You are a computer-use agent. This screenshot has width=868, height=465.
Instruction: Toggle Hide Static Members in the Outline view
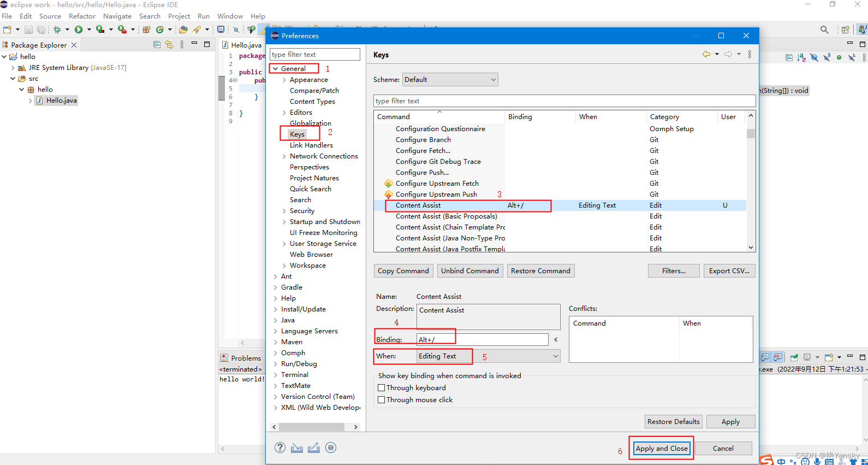point(827,57)
